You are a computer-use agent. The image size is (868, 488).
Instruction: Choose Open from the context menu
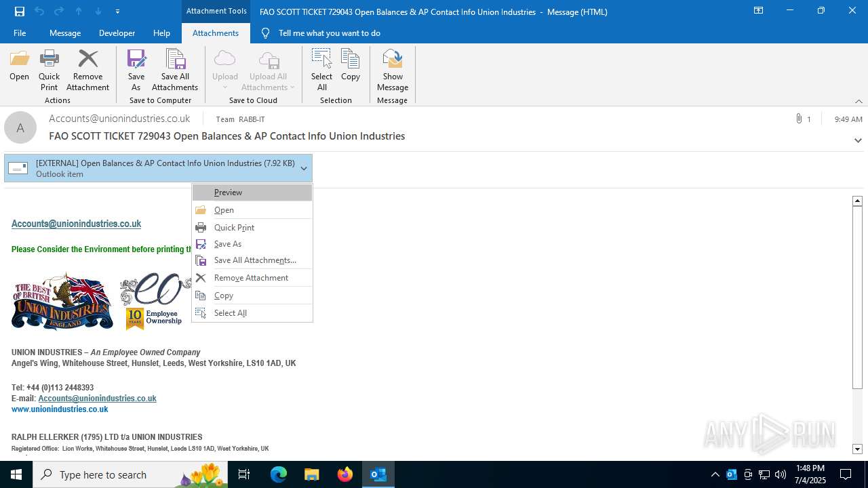[x=252, y=210]
